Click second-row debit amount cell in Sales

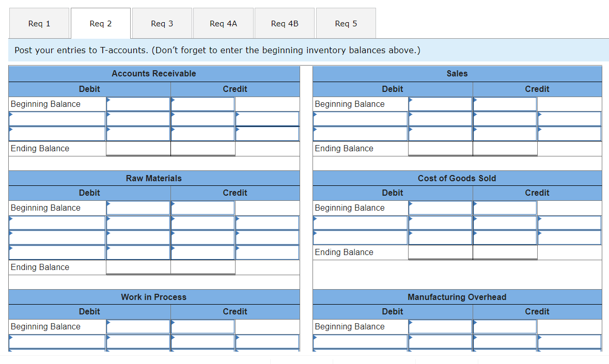click(x=441, y=134)
